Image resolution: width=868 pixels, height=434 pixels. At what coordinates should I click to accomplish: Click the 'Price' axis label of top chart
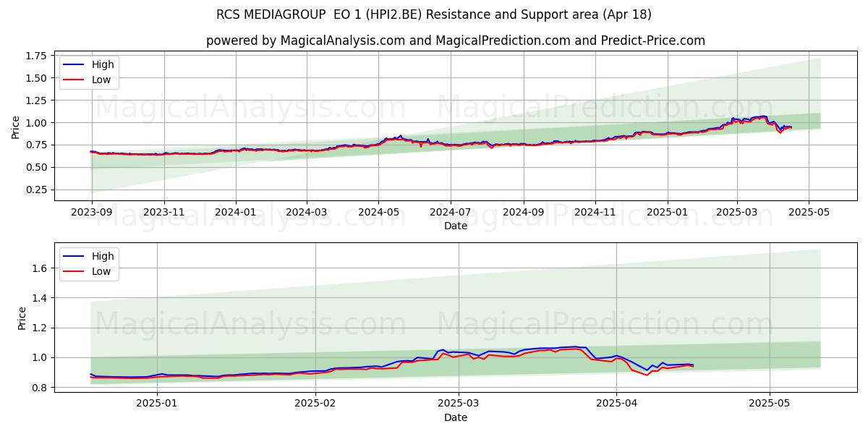tap(16, 127)
